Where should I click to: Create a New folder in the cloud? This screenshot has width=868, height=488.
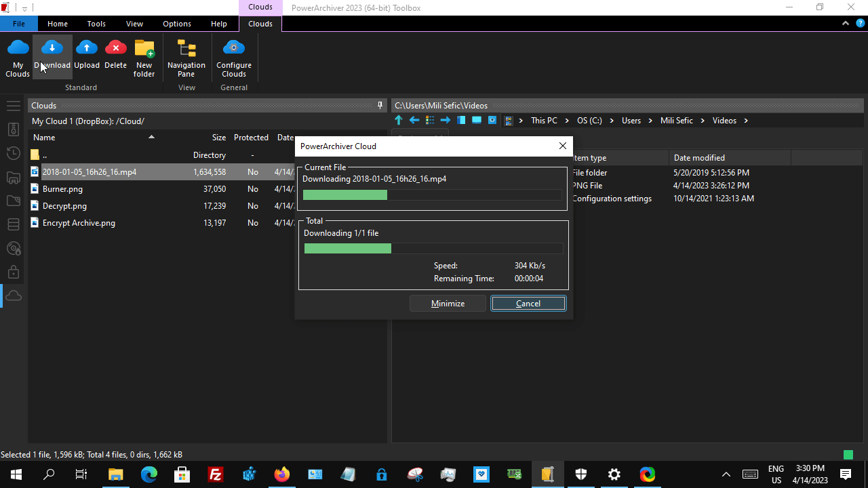(x=144, y=57)
